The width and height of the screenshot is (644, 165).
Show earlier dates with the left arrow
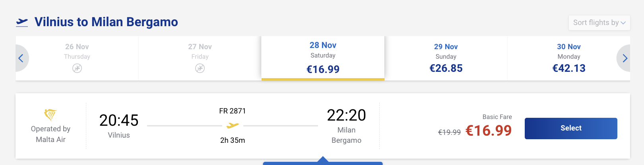coord(21,58)
